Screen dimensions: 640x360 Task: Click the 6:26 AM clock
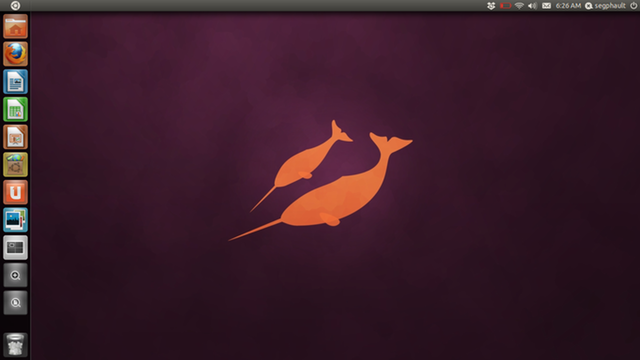tap(568, 6)
